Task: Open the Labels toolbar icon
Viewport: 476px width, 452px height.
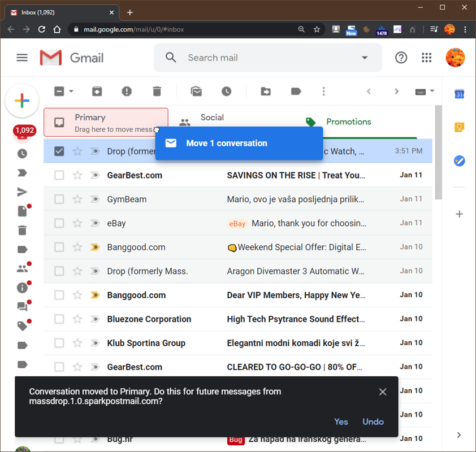Action: (x=296, y=92)
